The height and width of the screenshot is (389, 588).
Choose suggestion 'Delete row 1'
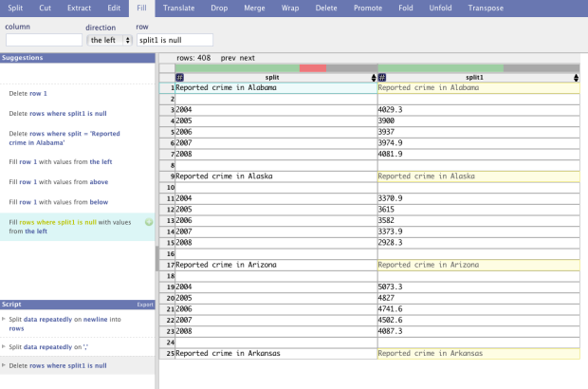[28, 93]
